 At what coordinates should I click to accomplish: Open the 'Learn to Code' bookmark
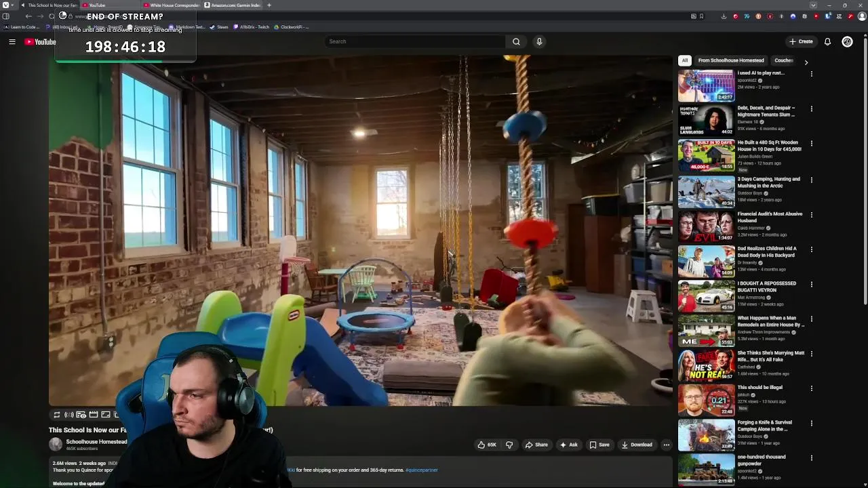coord(22,27)
